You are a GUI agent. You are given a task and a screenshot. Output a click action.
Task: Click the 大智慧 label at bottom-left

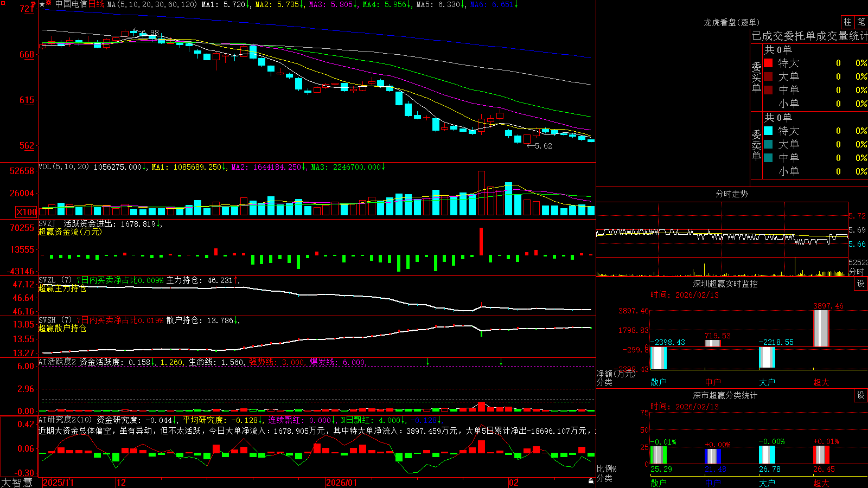[17, 482]
